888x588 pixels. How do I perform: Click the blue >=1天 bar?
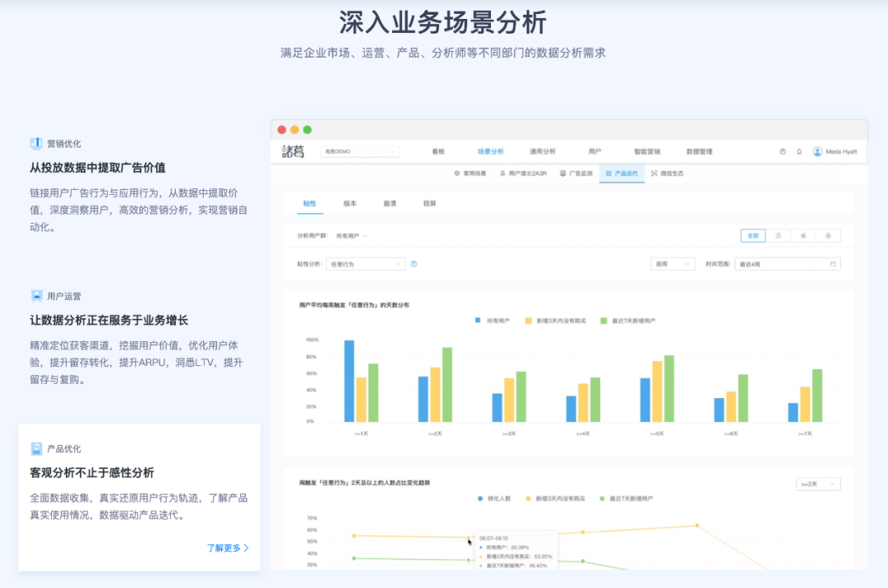(x=349, y=381)
